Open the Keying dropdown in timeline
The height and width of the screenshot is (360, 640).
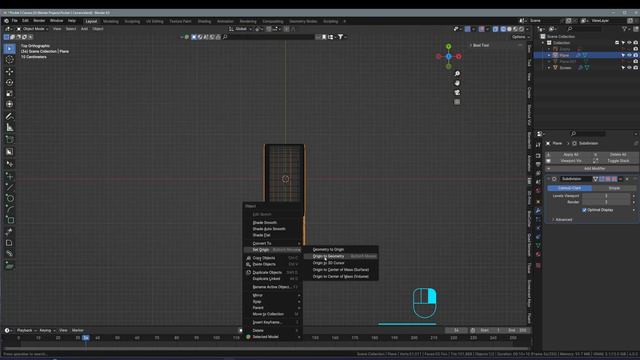tap(47, 330)
